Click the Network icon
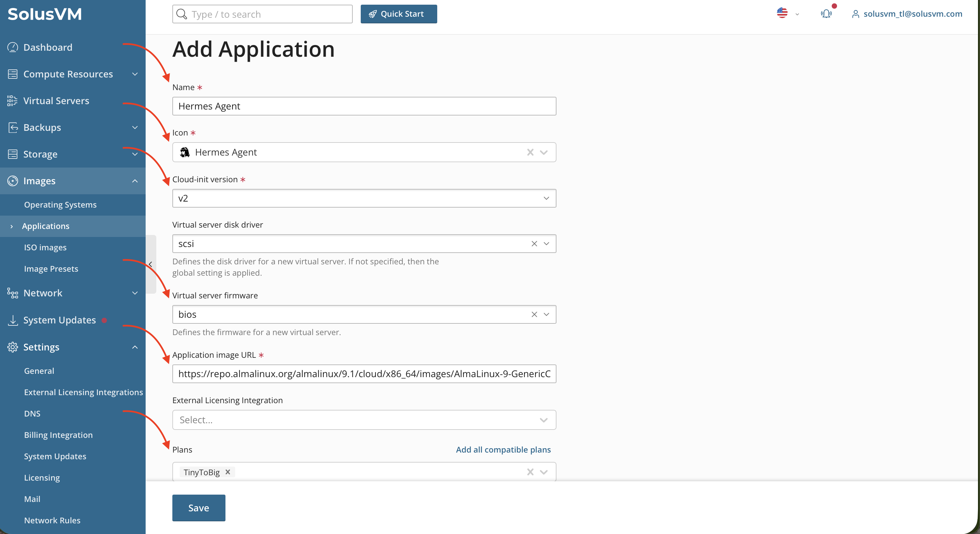Image resolution: width=980 pixels, height=534 pixels. (x=13, y=293)
